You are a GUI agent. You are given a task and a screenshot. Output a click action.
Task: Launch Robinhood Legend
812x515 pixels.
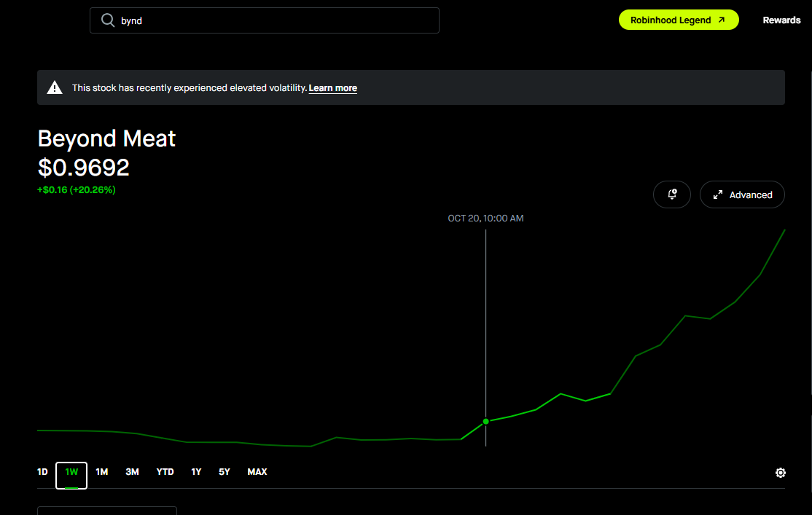coord(679,20)
